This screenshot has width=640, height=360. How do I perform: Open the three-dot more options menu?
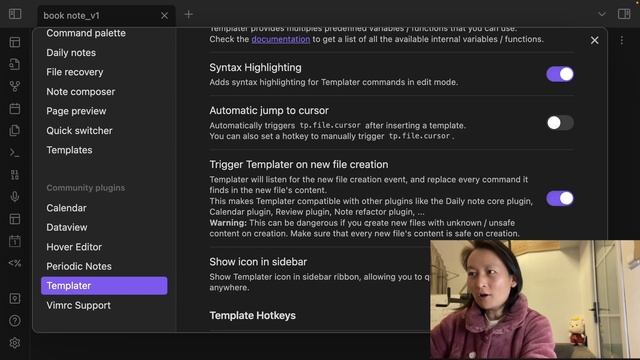pyautogui.click(x=622, y=40)
